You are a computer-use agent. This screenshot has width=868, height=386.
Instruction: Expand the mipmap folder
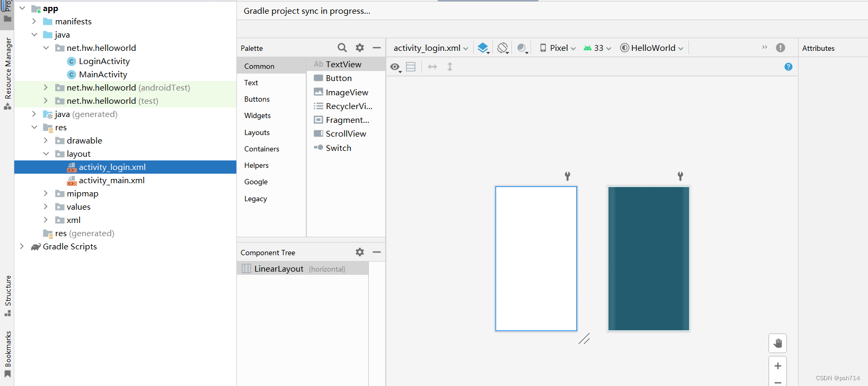(x=46, y=193)
